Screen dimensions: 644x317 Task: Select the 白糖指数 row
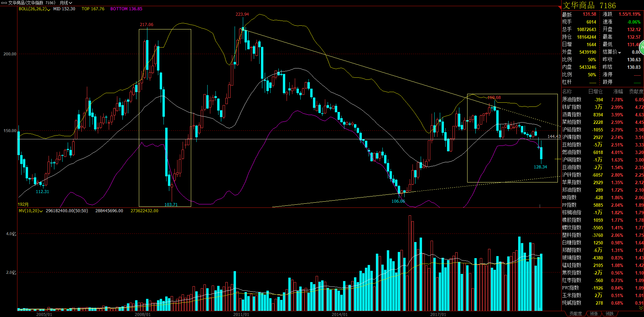pos(603,243)
